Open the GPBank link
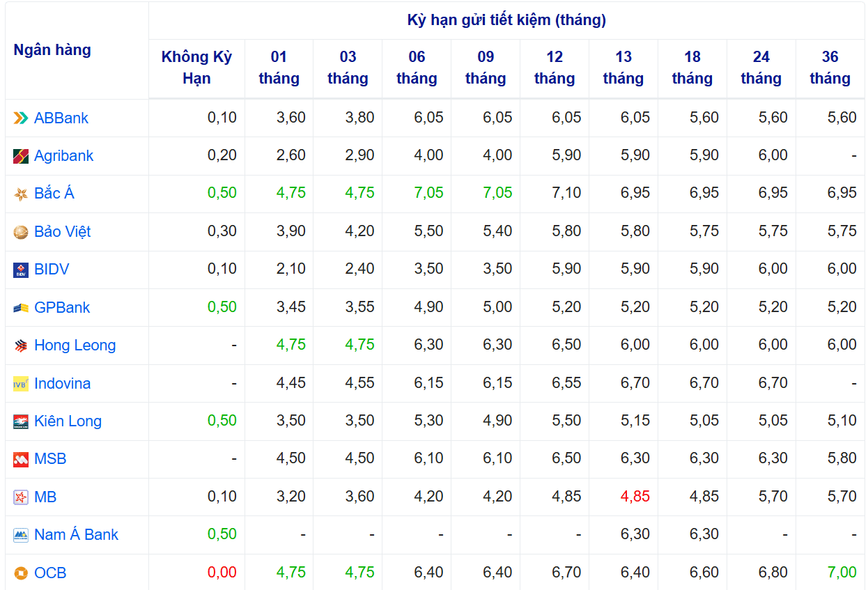 pyautogui.click(x=62, y=307)
